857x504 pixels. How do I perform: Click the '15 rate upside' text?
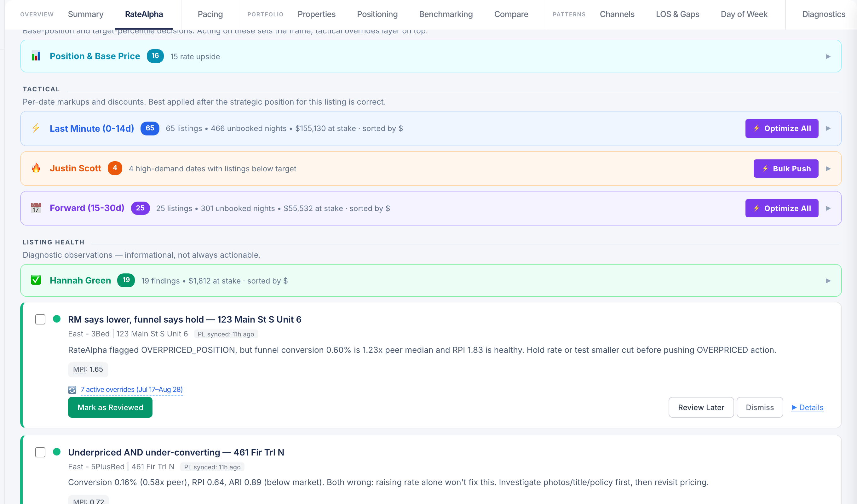pyautogui.click(x=195, y=56)
